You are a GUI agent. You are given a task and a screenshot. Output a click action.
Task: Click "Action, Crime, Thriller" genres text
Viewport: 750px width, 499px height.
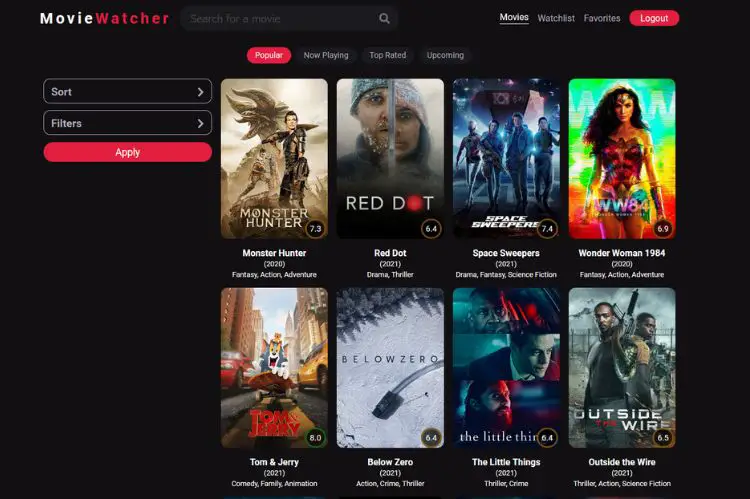tap(390, 484)
